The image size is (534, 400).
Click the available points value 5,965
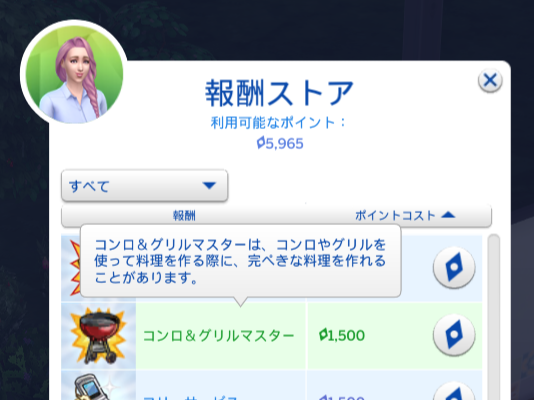280,143
